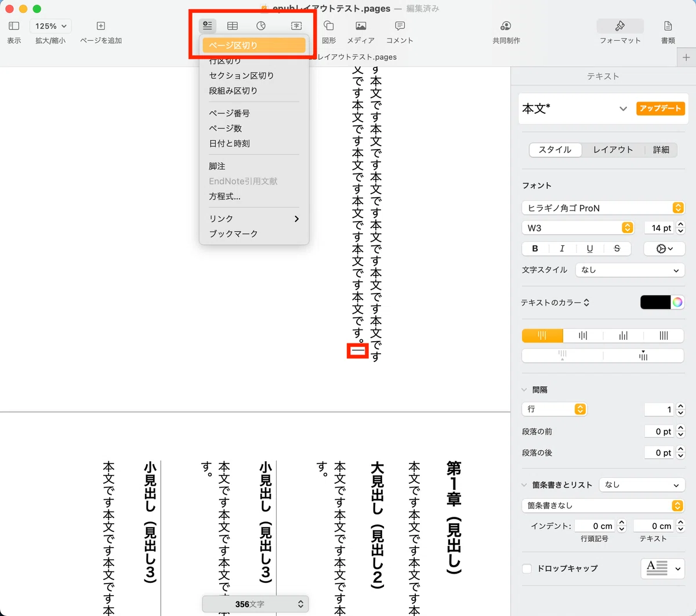Select 方程式... menu item
Viewport: 696px width, 616px height.
[x=253, y=196]
